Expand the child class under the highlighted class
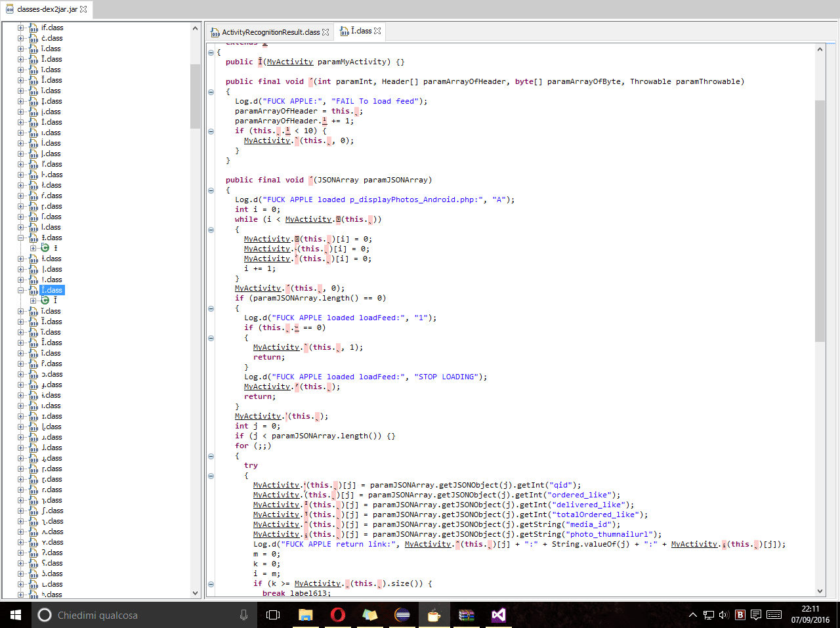Viewport: 840px width, 628px height. [x=33, y=301]
